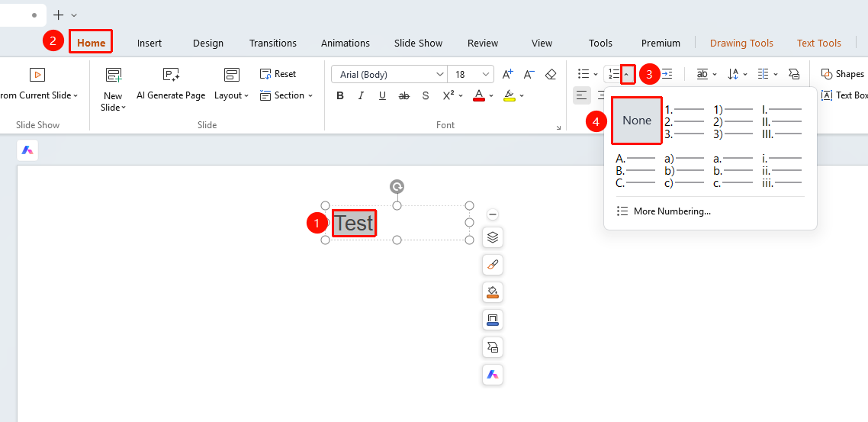868x422 pixels.
Task: Open the Shapes gallery
Action: pyautogui.click(x=842, y=74)
